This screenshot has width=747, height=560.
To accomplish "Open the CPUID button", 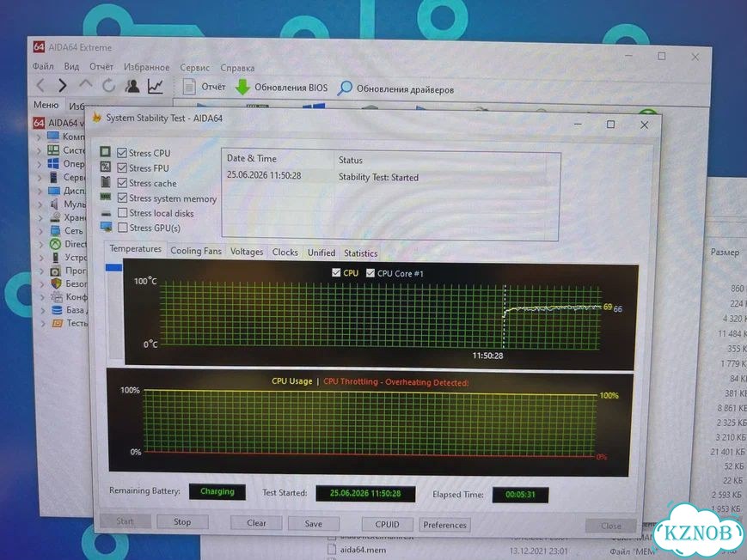I will click(387, 524).
